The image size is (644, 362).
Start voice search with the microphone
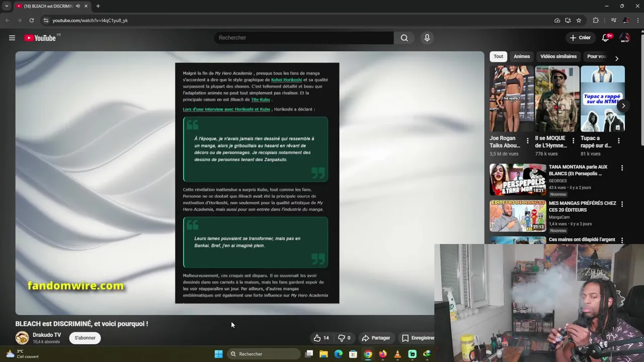coord(427,38)
